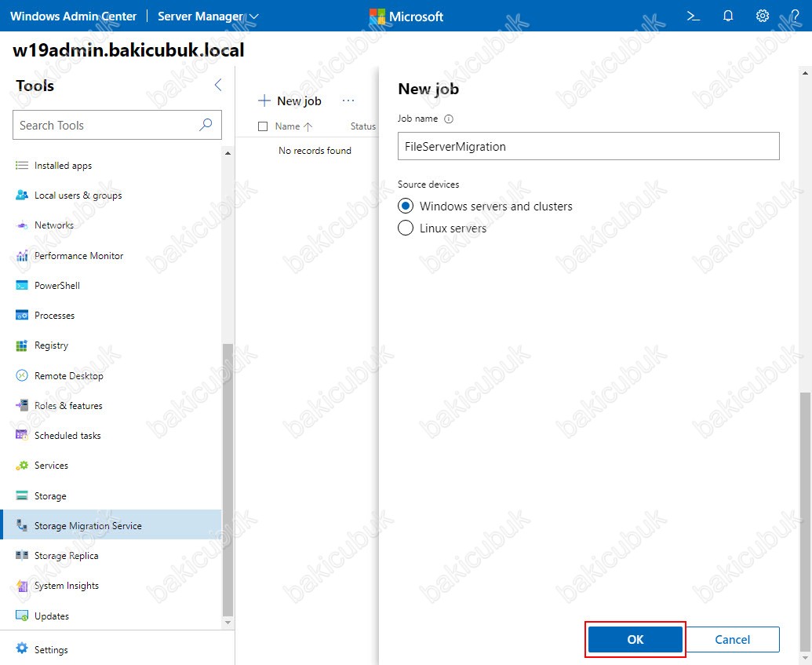Click the 'New job' panel heading

point(428,89)
